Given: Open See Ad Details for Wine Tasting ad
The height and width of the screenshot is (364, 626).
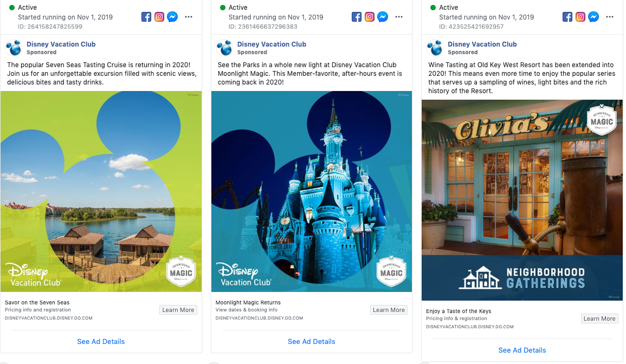Looking at the screenshot, I should tap(522, 350).
